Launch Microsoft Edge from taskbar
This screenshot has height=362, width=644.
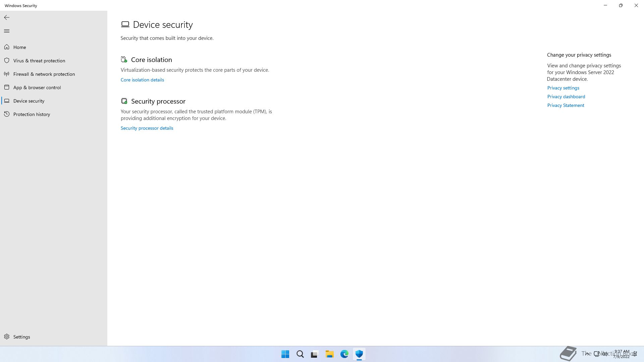tap(344, 354)
